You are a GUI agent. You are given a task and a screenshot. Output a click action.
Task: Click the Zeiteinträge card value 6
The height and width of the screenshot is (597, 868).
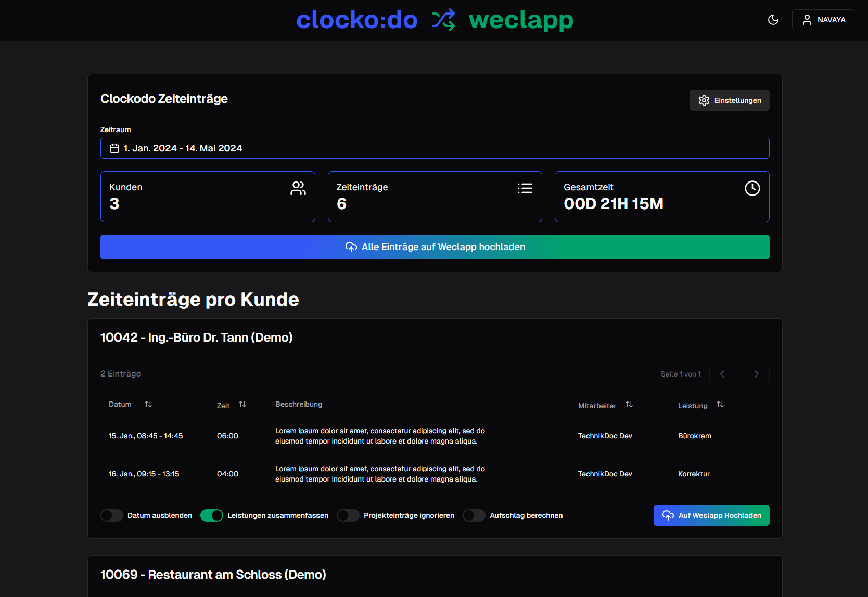[341, 204]
